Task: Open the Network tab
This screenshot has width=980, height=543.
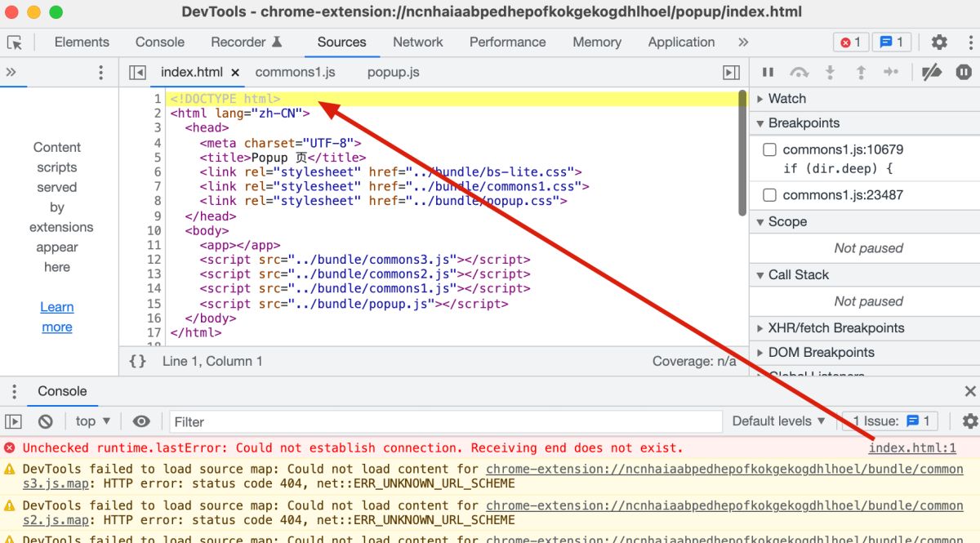Action: point(417,42)
